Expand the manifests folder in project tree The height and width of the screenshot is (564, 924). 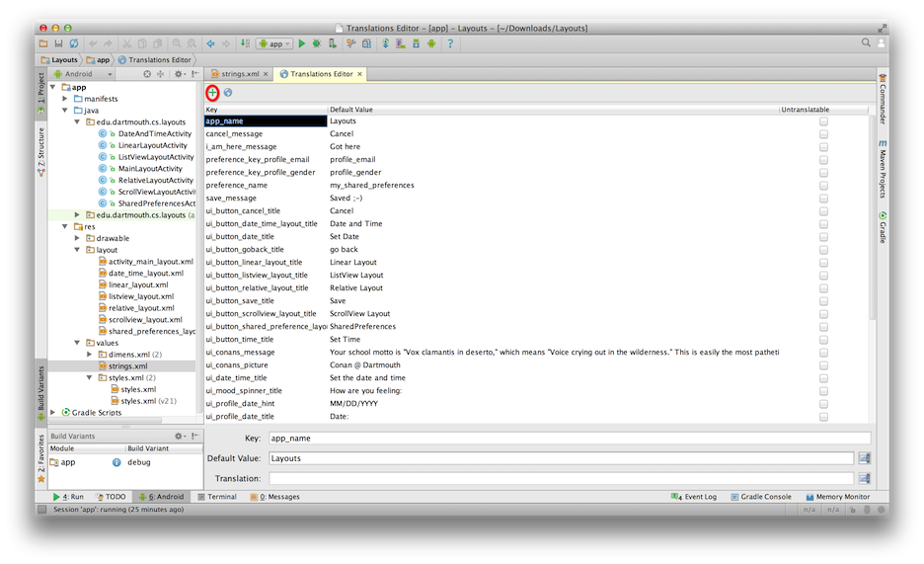[x=65, y=99]
